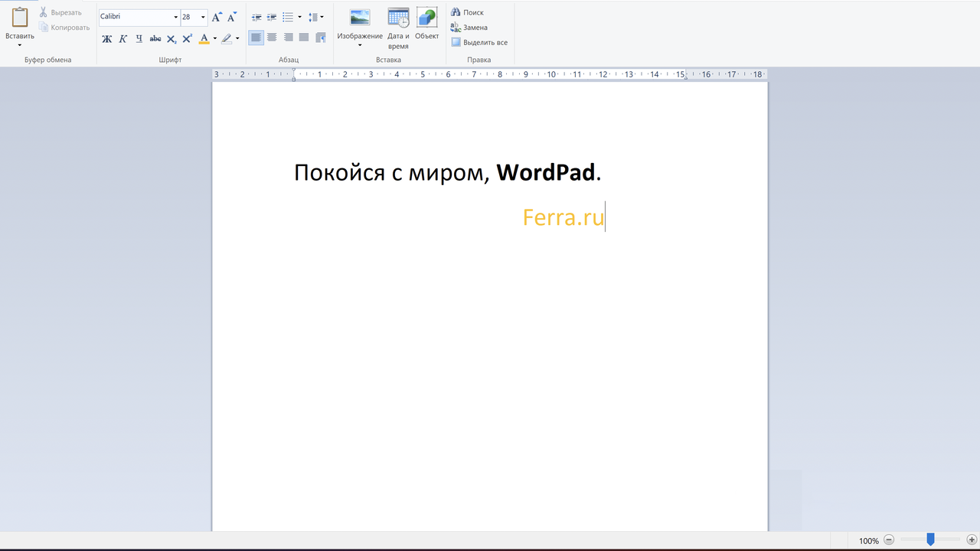The width and height of the screenshot is (980, 551).
Task: Toggle strikethrough (abc) formatting
Action: 155,38
